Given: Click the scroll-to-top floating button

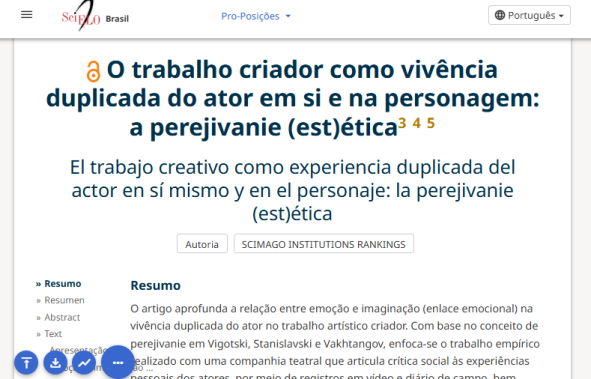Looking at the screenshot, I should [26, 363].
